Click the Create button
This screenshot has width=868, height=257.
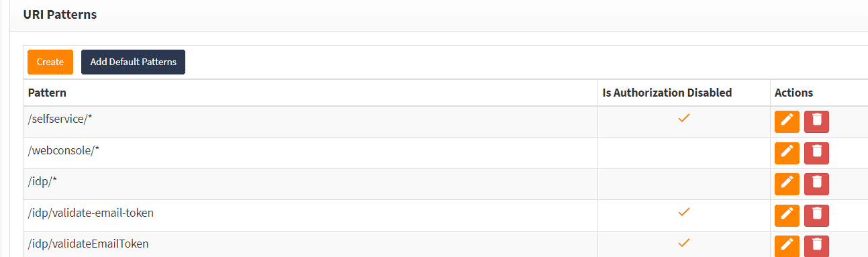click(x=50, y=62)
